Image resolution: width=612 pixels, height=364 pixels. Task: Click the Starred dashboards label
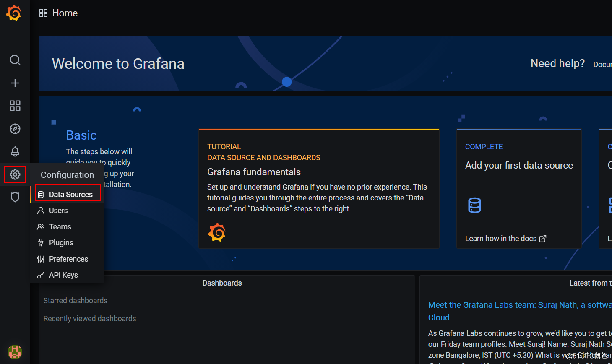pyautogui.click(x=76, y=301)
